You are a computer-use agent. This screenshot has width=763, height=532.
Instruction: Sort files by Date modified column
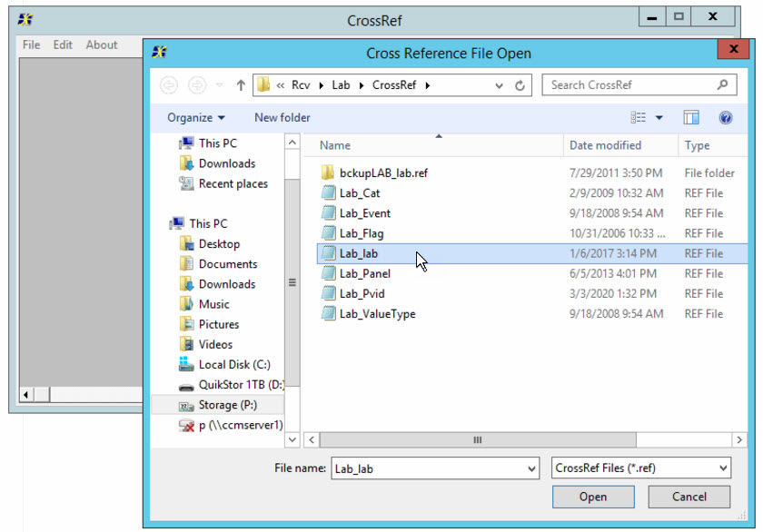[606, 145]
